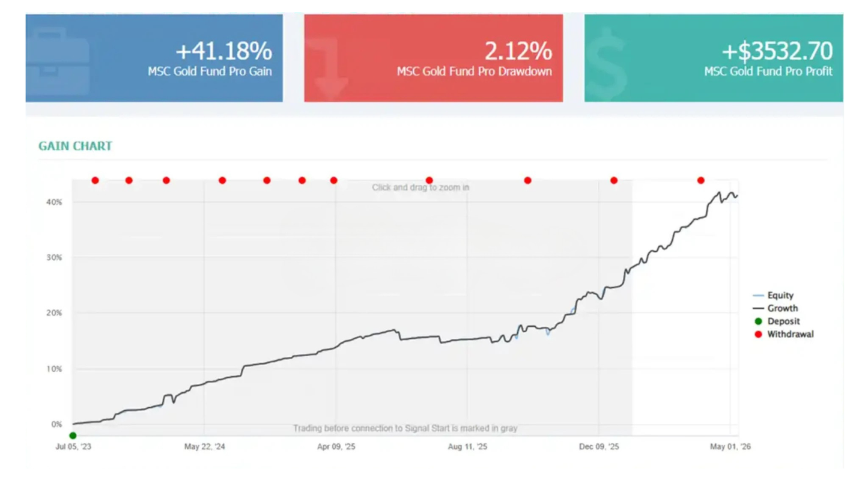868x495 pixels.
Task: Click withdrawal dot above Aug 11, '25
Action: (x=429, y=180)
